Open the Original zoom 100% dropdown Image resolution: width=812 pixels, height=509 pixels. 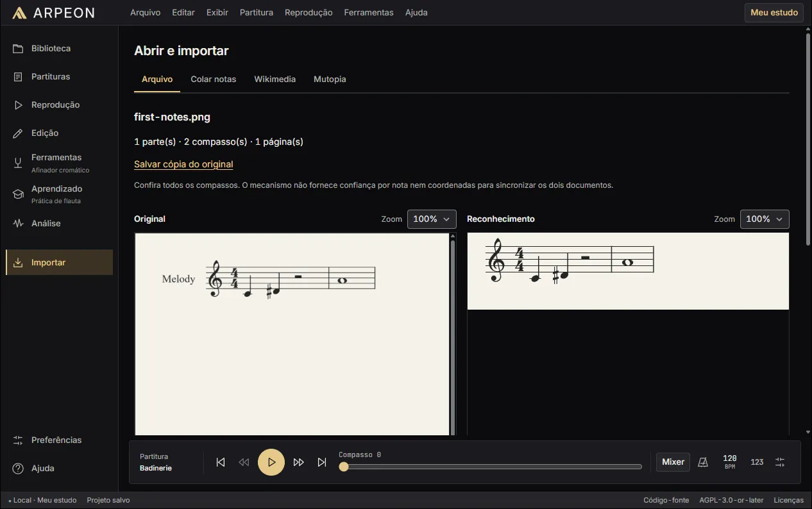click(432, 219)
